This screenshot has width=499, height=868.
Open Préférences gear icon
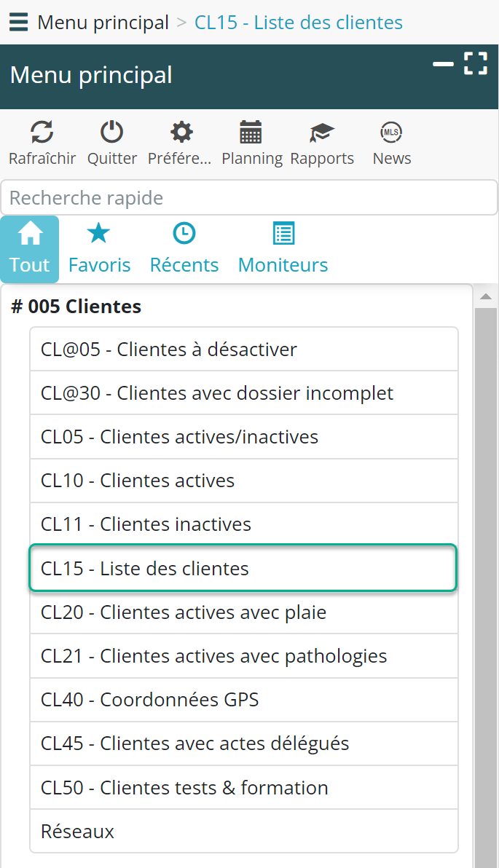click(181, 133)
